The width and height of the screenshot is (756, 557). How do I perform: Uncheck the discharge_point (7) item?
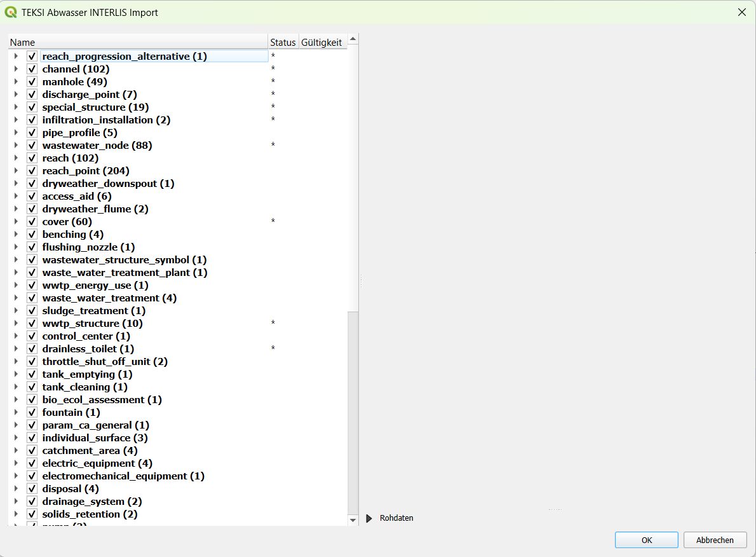click(32, 94)
